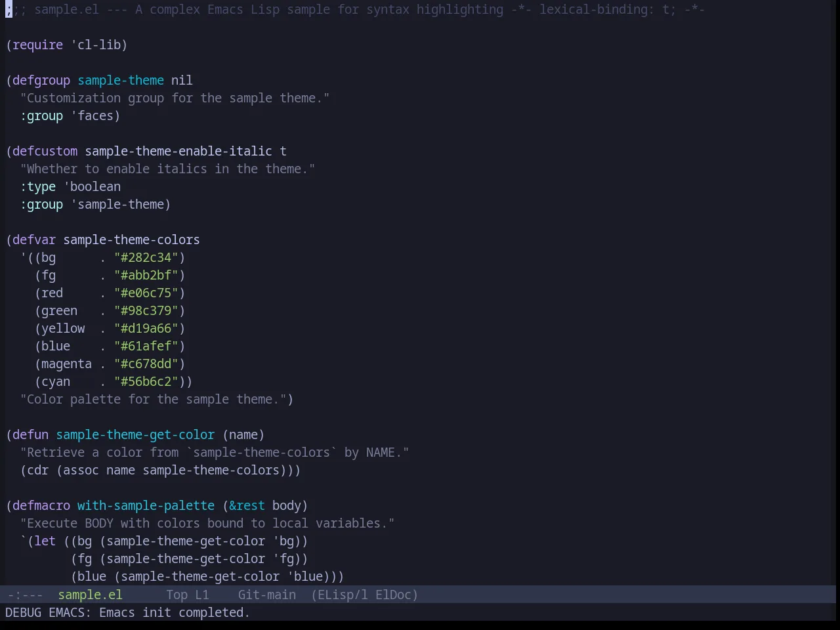Screen dimensions: 840x630
Task: Click the color string "#56b6c2"
Action: click(x=146, y=381)
